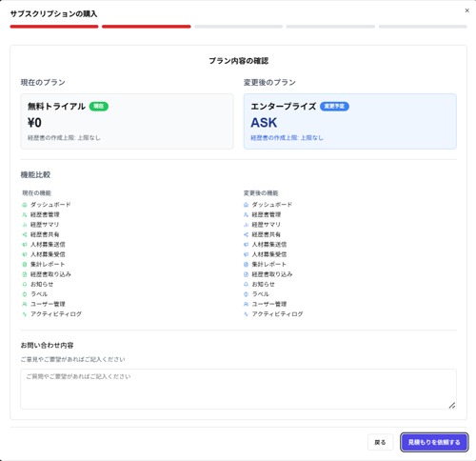This screenshot has height=461, width=476.
Task: Click the green 現在 badge
Action: [x=99, y=107]
